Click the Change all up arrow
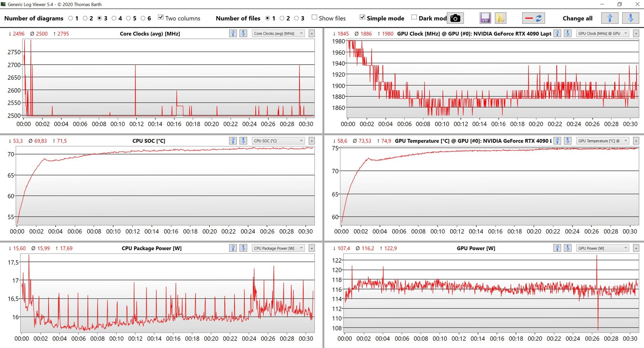 [609, 18]
